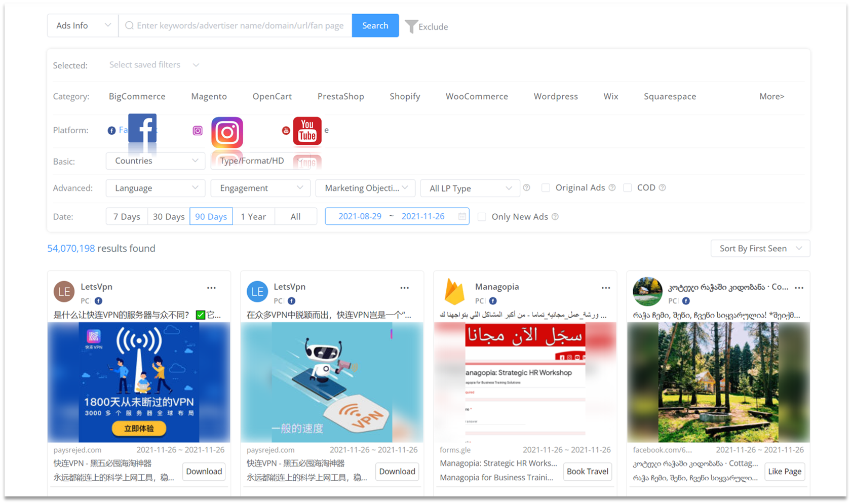Screen dimensions: 851x504
Task: Choose the Magento category
Action: click(x=209, y=96)
